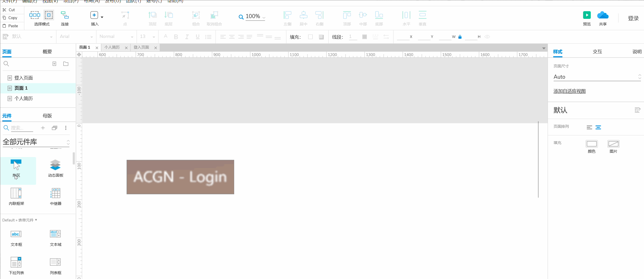
Task: Click the add folder icon
Action: 66,64
